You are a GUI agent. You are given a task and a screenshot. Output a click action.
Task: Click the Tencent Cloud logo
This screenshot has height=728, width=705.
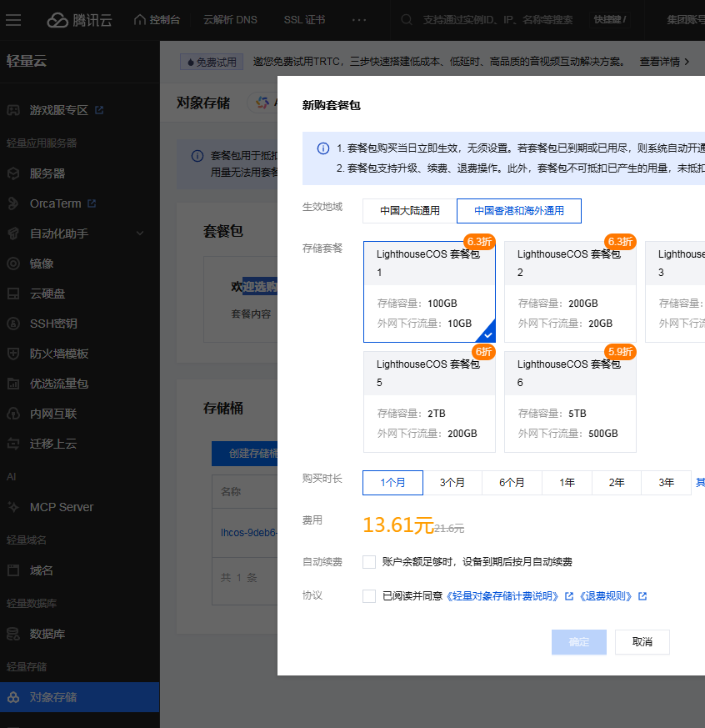pos(79,20)
